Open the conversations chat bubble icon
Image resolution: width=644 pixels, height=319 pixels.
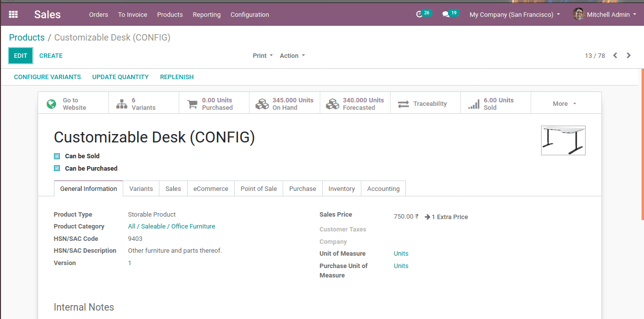pos(446,14)
